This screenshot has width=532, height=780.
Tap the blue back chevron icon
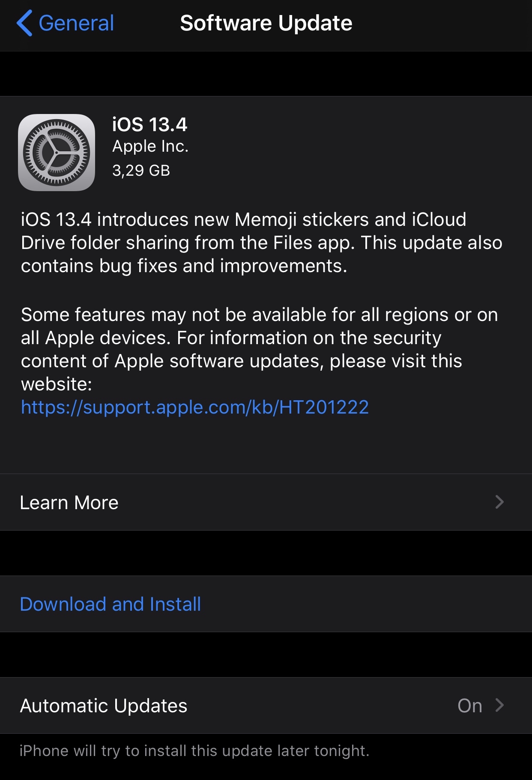[x=24, y=23]
